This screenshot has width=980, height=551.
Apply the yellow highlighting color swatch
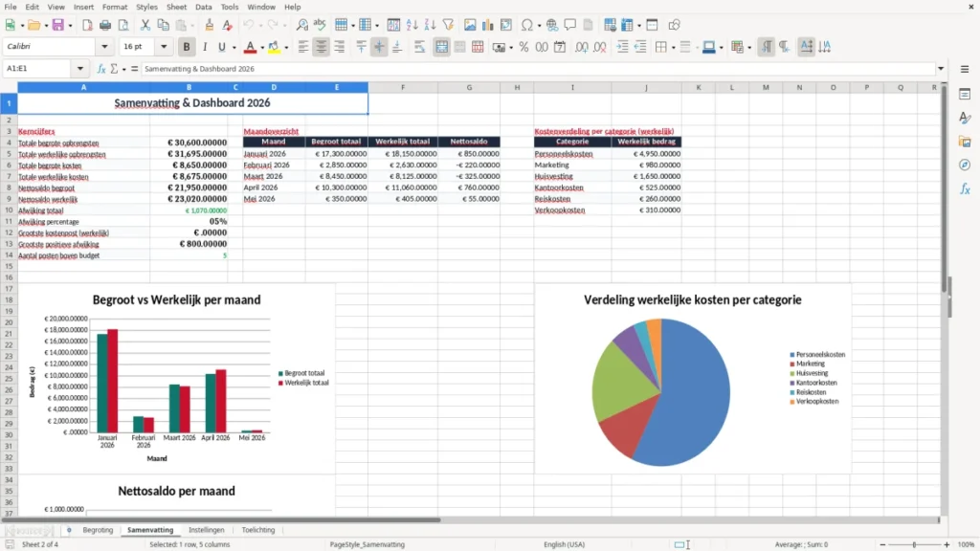274,47
